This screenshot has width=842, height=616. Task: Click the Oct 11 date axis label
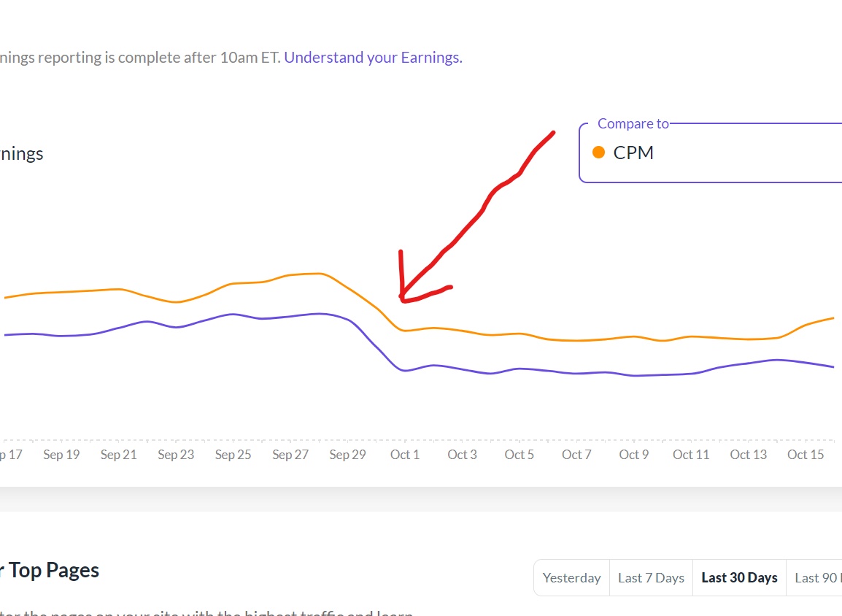click(691, 455)
